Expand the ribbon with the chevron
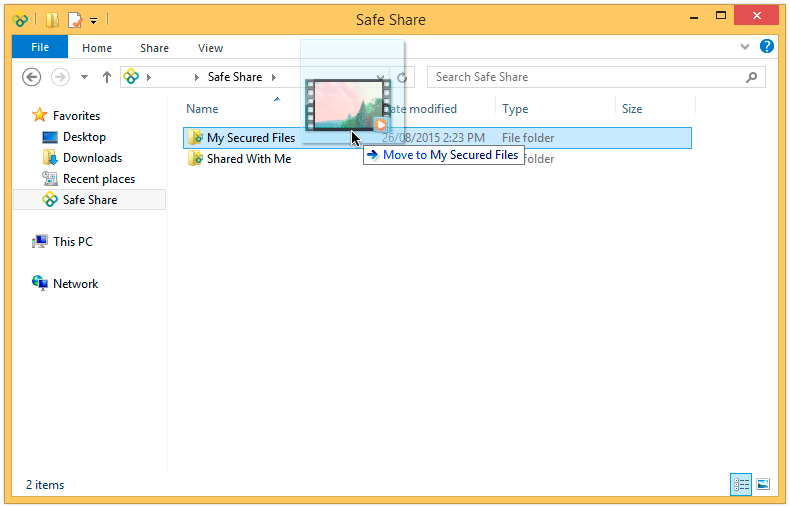Screen dimensions: 790x508 pyautogui.click(x=745, y=47)
